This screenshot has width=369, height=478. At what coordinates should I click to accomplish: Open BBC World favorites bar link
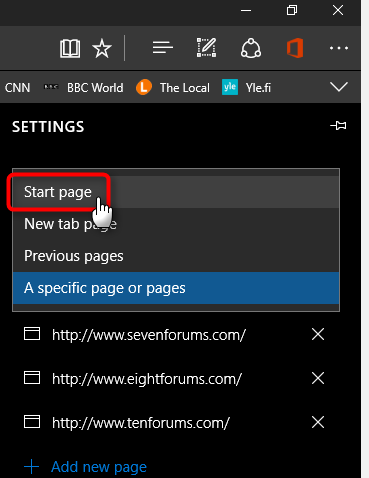(x=84, y=88)
